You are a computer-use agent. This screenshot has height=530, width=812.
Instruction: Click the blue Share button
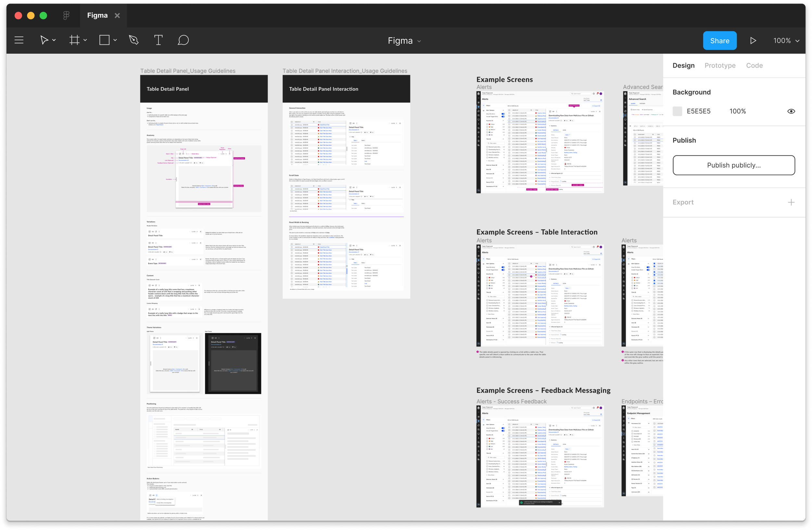coord(719,41)
